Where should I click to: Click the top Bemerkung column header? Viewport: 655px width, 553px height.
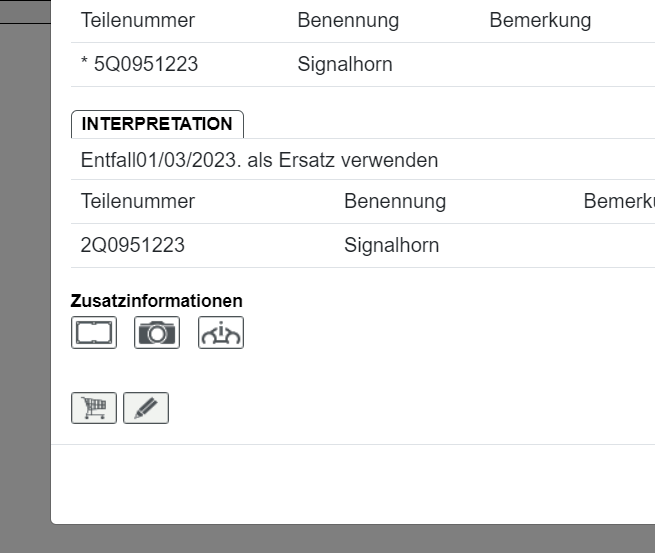(539, 20)
